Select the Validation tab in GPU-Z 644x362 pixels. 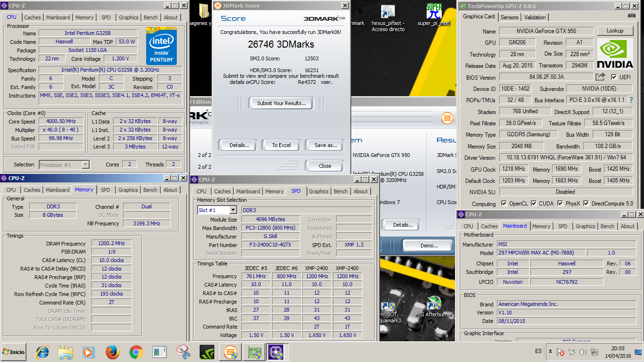coord(535,17)
